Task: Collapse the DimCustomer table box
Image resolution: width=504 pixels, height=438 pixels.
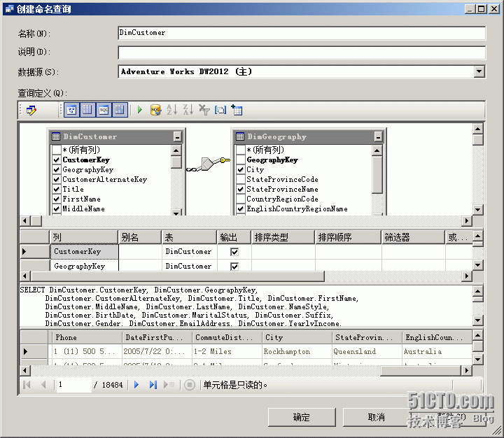Action: (x=177, y=137)
